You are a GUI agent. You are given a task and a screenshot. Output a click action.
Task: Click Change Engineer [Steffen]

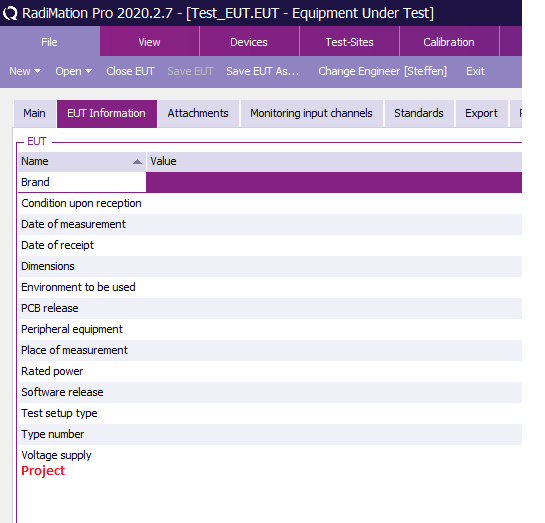tap(382, 71)
